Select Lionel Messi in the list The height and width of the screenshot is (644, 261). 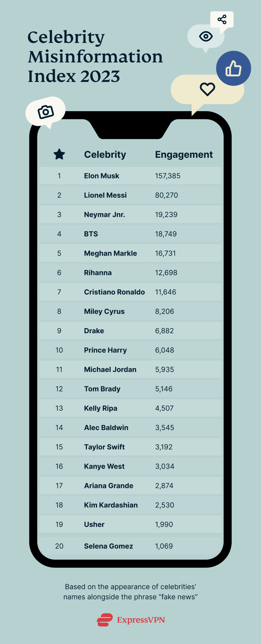coord(105,195)
